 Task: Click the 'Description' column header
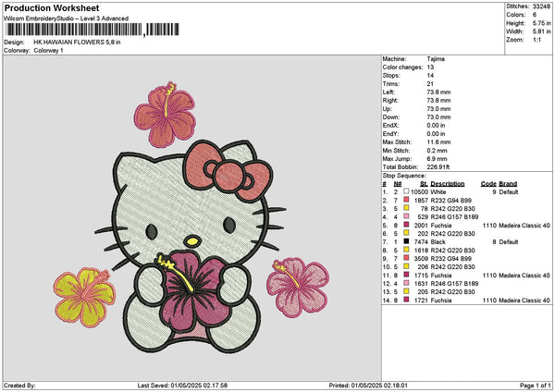click(x=448, y=184)
